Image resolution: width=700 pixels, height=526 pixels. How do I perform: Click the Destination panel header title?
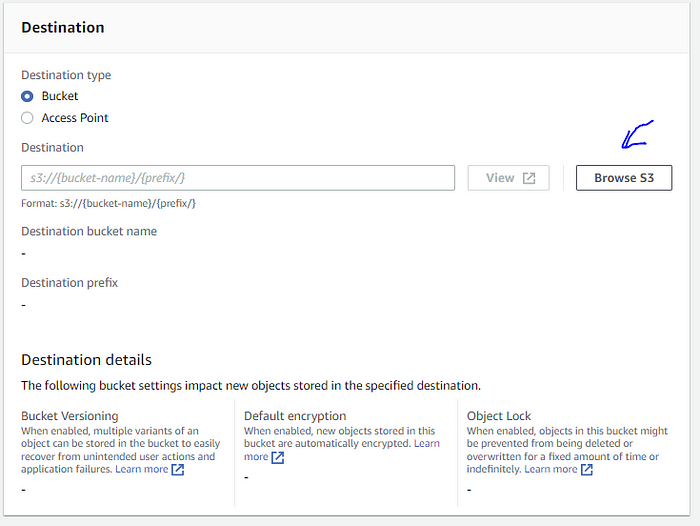click(x=62, y=28)
